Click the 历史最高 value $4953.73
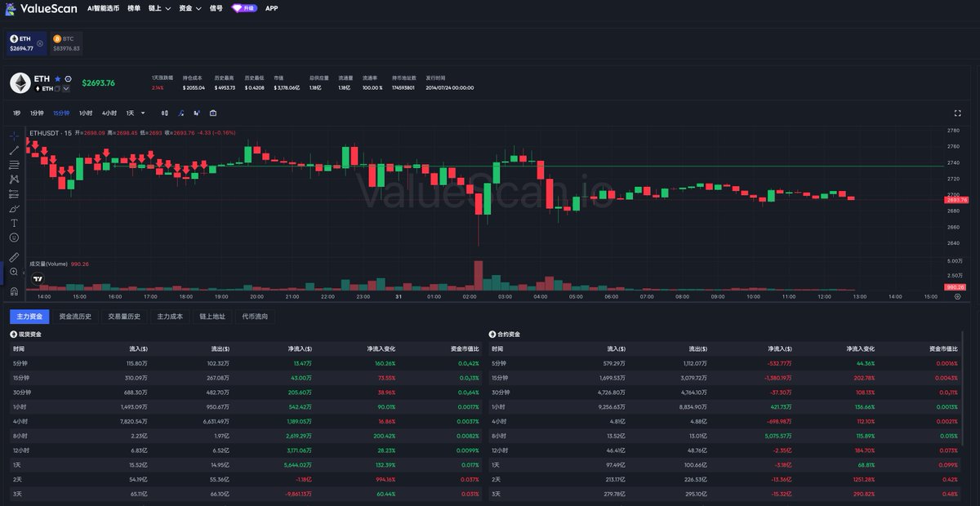980x506 pixels. point(225,87)
